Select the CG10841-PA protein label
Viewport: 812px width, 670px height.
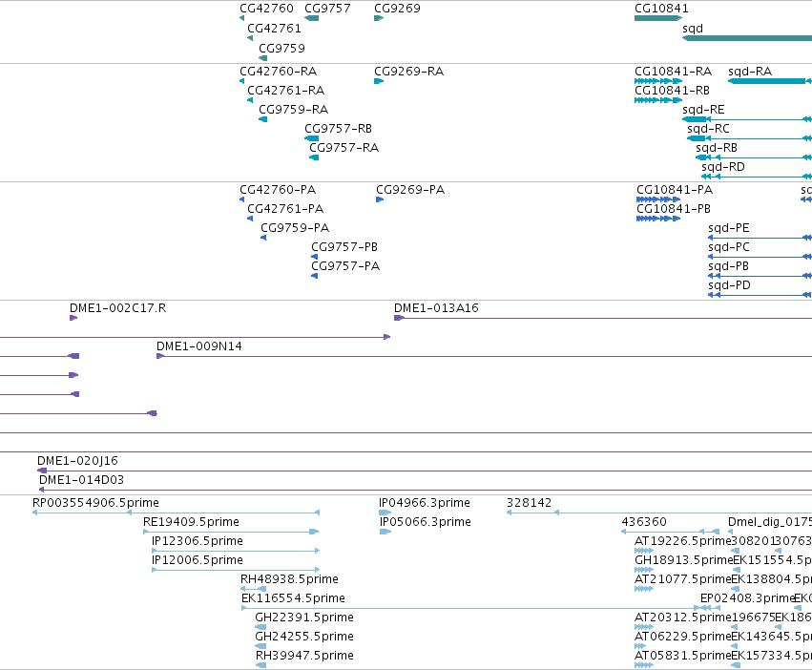[x=675, y=190]
